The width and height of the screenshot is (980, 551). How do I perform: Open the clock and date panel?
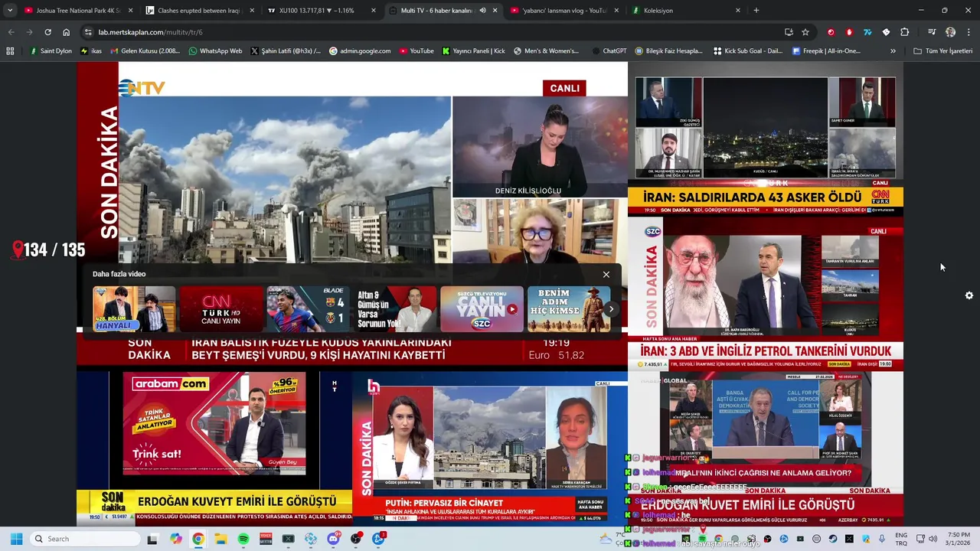[959, 539]
